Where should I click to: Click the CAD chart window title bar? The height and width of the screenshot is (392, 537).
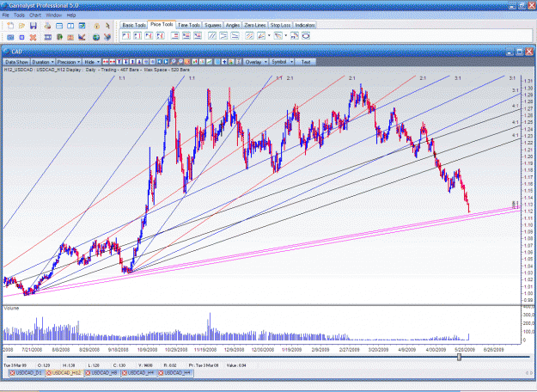[267, 52]
